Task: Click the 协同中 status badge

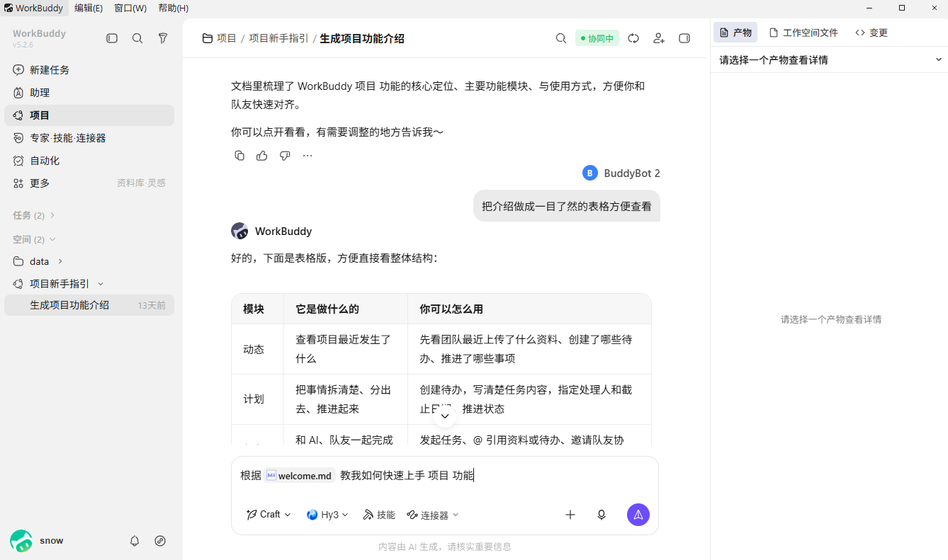Action: click(x=597, y=38)
